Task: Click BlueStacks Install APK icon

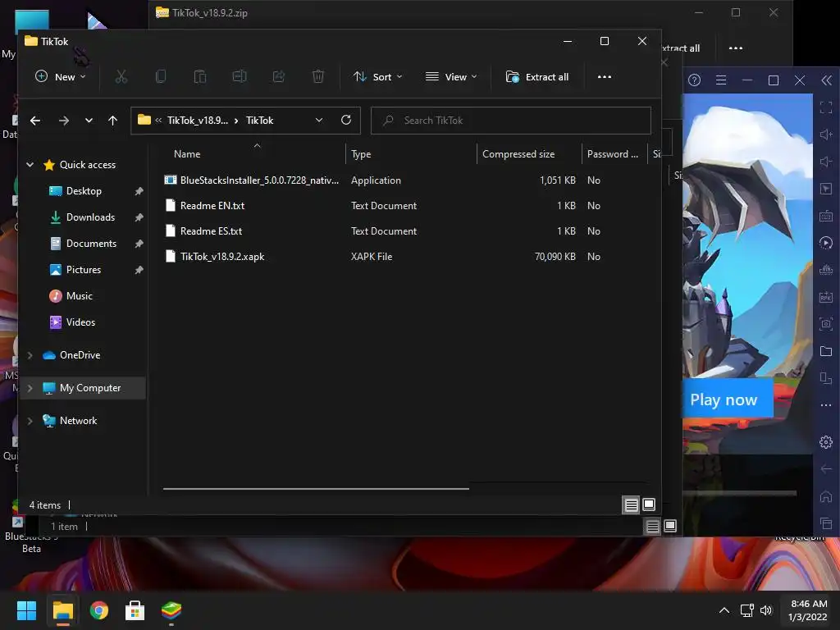Action: 826,297
